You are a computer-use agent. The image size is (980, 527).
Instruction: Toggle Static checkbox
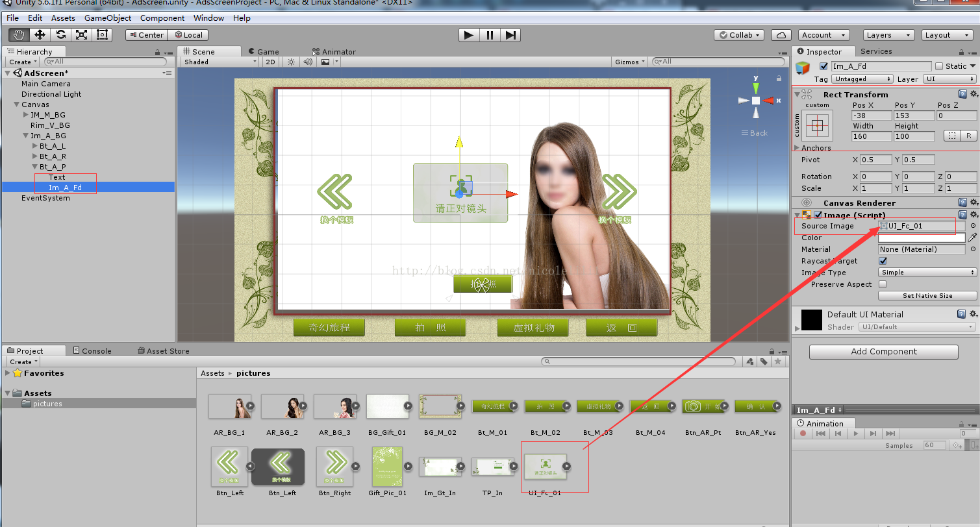click(x=939, y=66)
